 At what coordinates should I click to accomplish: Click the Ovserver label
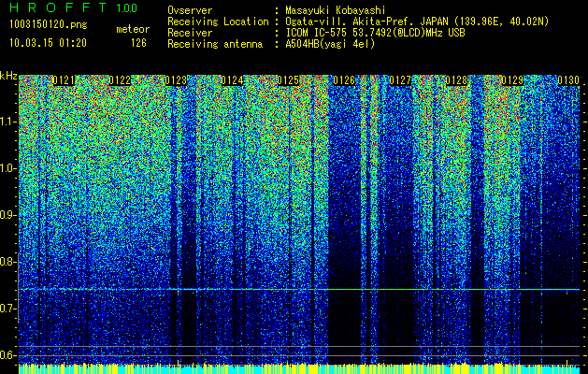coord(190,10)
